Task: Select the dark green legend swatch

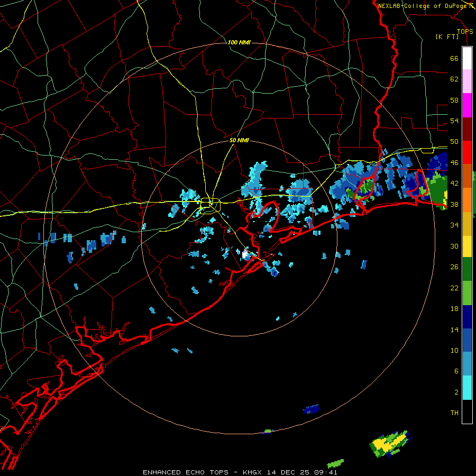Action: point(467,269)
